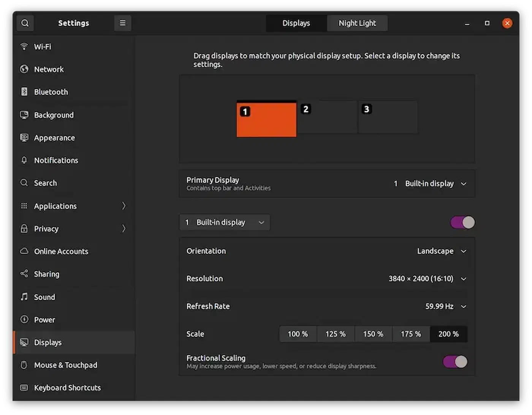Select the display 2 thumbnail
This screenshot has width=532, height=415.
point(328,117)
